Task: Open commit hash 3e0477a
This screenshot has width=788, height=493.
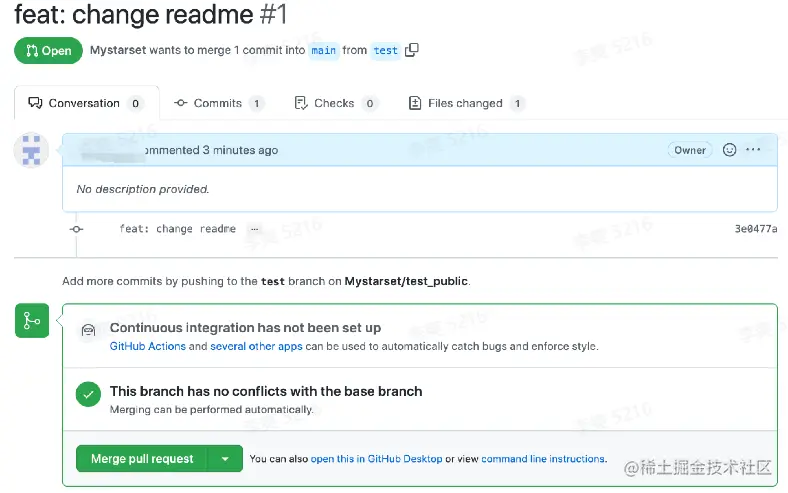Action: (x=756, y=229)
